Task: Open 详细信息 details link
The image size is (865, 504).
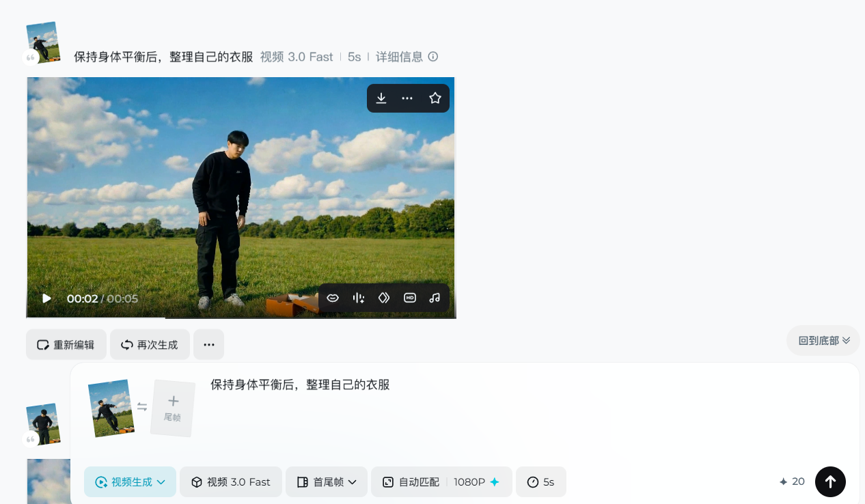Action: 407,57
